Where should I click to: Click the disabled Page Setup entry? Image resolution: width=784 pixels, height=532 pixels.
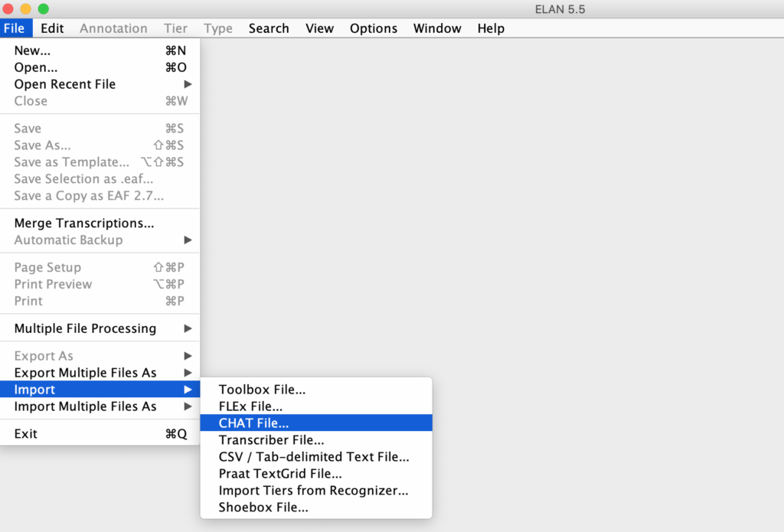(100, 267)
